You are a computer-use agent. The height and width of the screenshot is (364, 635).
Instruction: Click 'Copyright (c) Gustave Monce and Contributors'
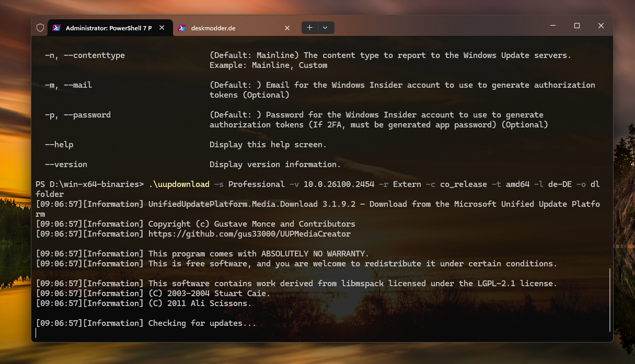[x=252, y=224]
